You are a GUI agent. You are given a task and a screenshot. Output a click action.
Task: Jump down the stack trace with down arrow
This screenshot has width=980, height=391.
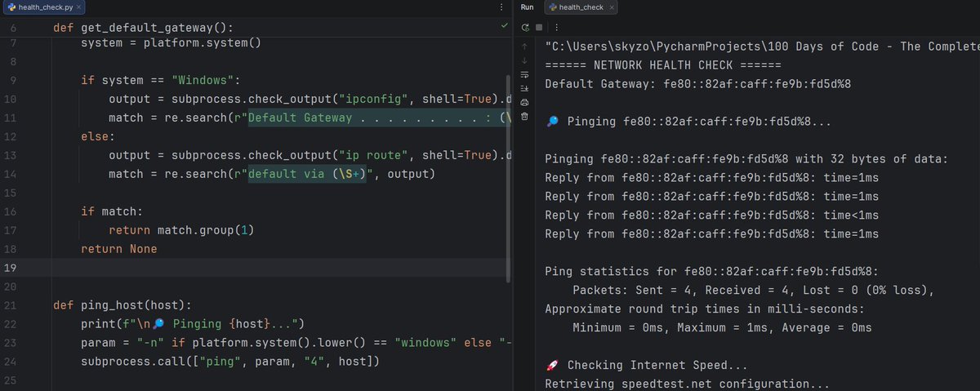[524, 60]
